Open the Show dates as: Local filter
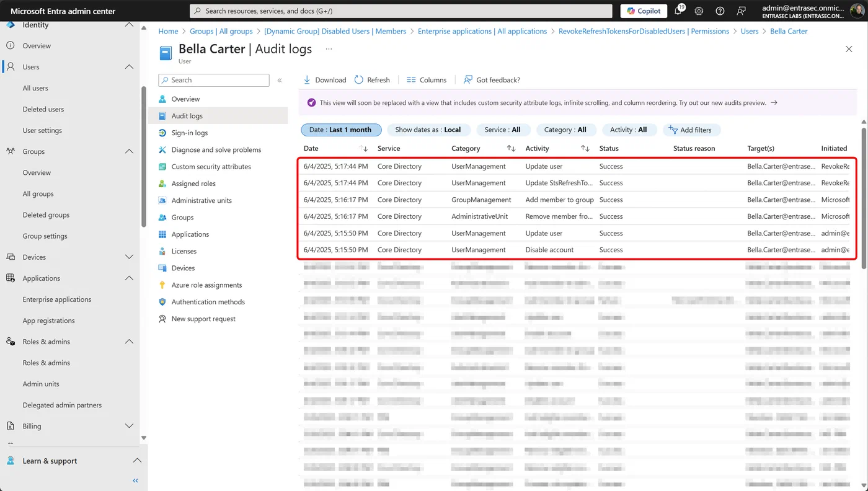Viewport: 868px width, 491px height. click(428, 130)
